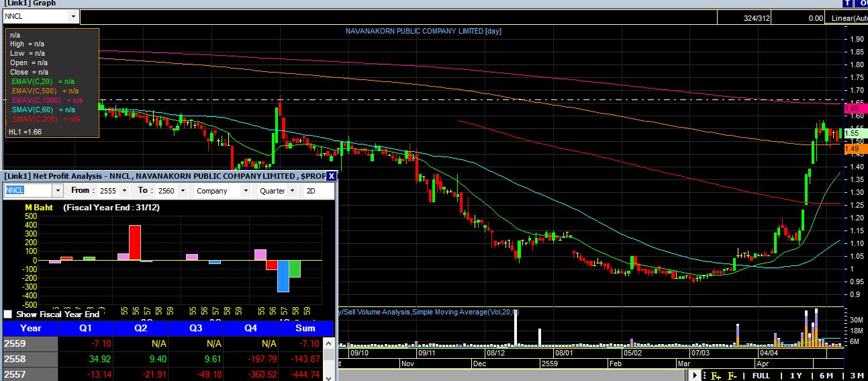868x381 pixels.
Task: Set chart range to 6 M
Action: [x=826, y=375]
